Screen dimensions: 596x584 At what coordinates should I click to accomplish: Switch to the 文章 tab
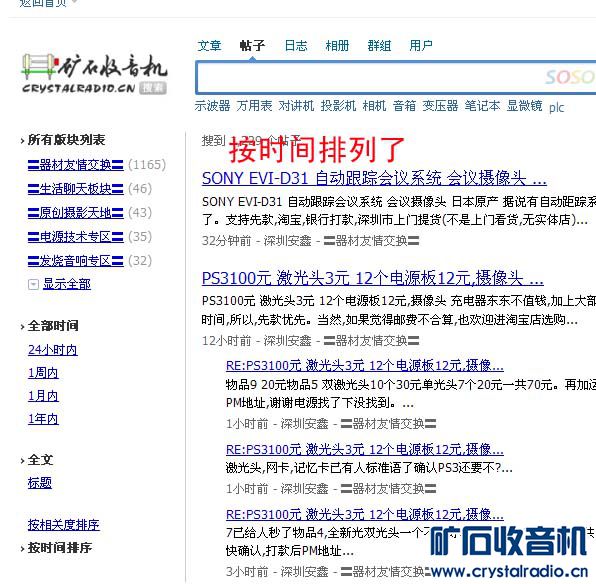209,46
